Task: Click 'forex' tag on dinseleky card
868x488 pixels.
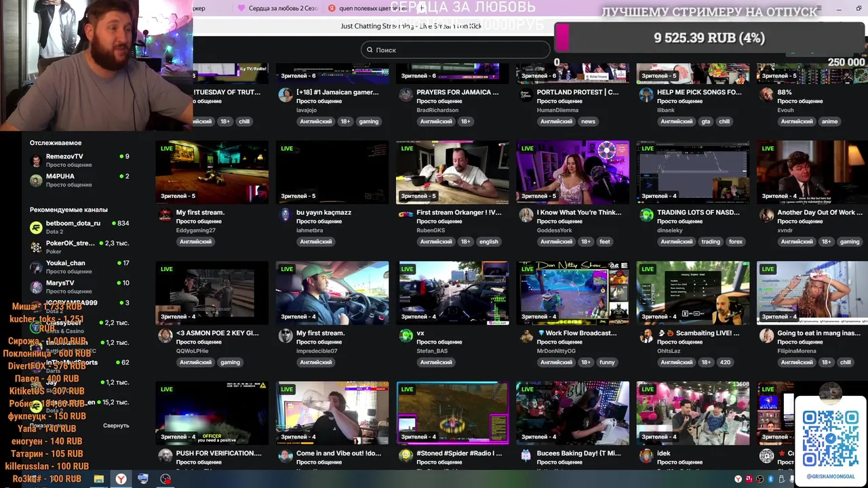Action: (x=735, y=241)
